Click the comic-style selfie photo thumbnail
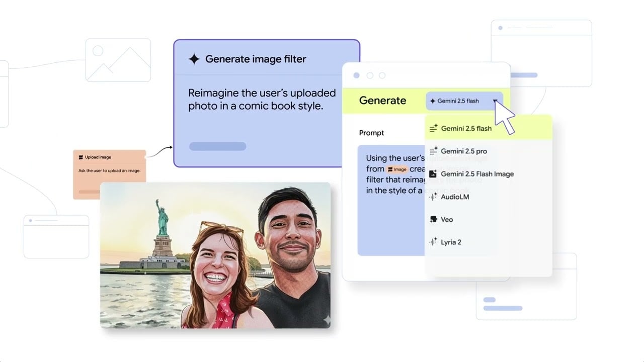Screen dimensions: 644x362 tap(215, 255)
